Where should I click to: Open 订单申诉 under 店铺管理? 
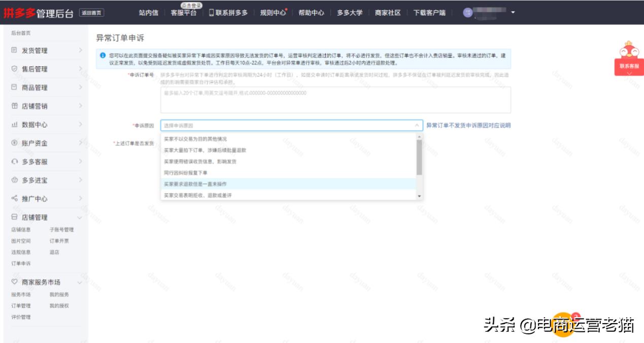21,263
